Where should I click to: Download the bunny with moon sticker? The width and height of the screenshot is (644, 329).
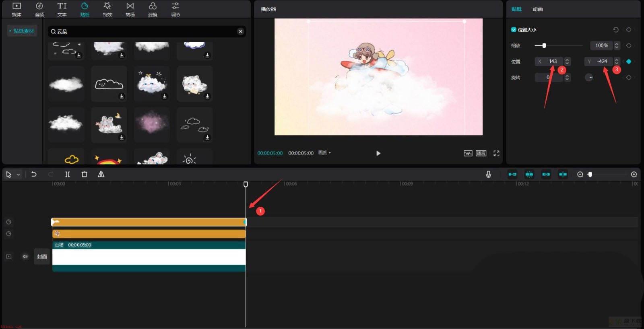122,138
